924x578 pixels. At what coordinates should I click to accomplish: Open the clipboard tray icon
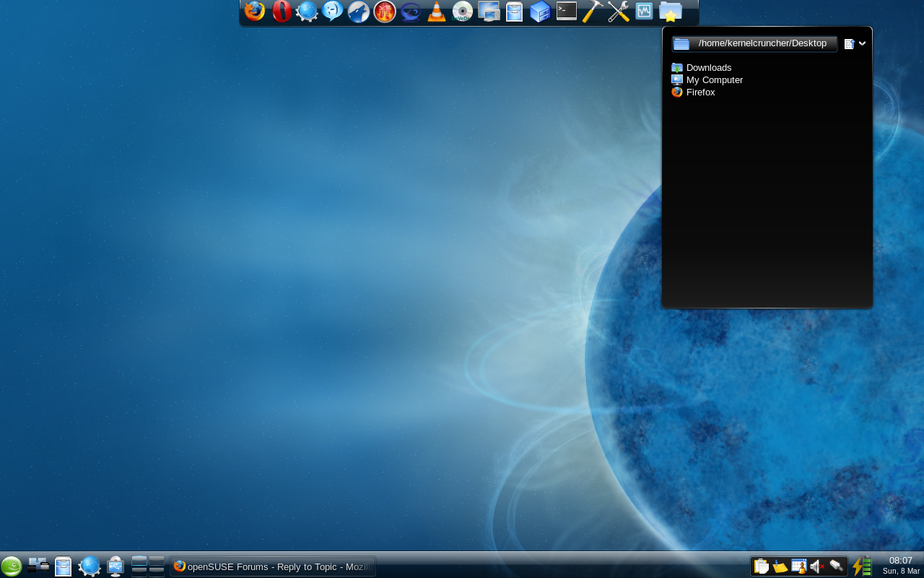761,566
